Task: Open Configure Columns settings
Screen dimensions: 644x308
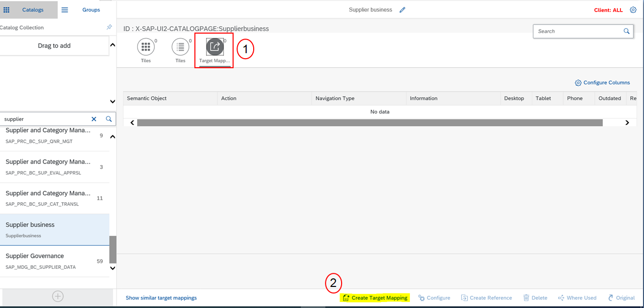Action: [x=602, y=83]
